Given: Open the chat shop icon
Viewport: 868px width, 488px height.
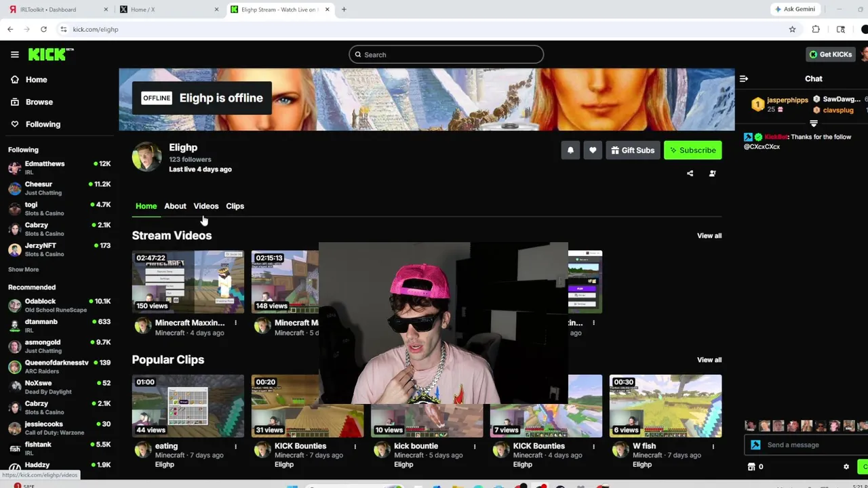Looking at the screenshot, I should [751, 467].
